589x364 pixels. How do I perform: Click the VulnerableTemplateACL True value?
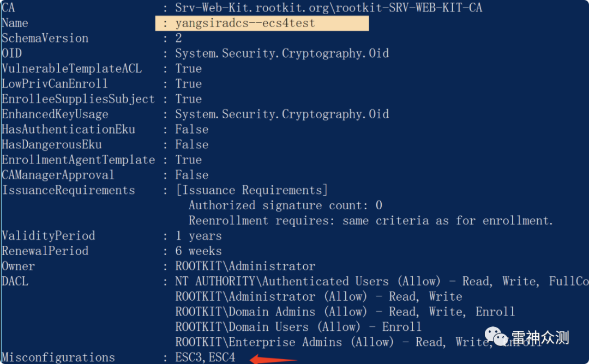[x=189, y=69]
